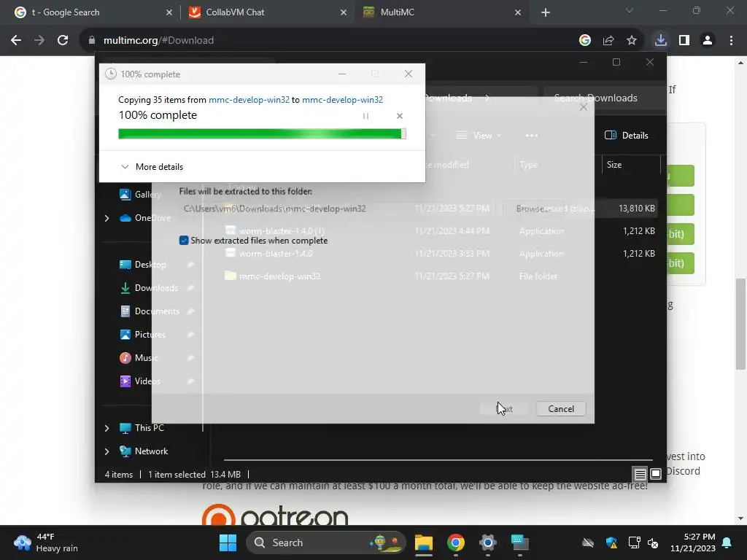Toggle the Details pane in File Explorer

(626, 136)
